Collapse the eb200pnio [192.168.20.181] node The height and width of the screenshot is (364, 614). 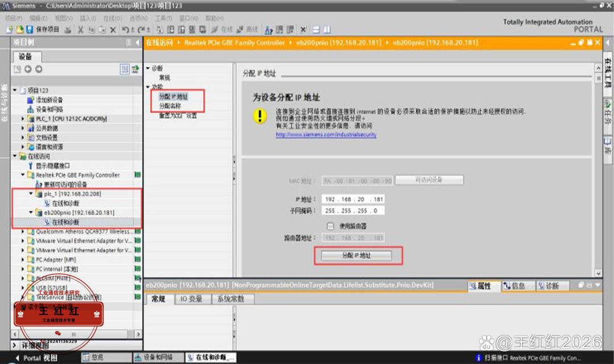pos(31,212)
